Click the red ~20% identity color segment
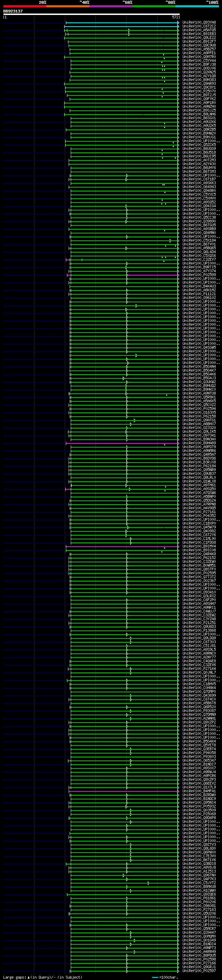The height and width of the screenshot is (980, 222). (25, 7)
